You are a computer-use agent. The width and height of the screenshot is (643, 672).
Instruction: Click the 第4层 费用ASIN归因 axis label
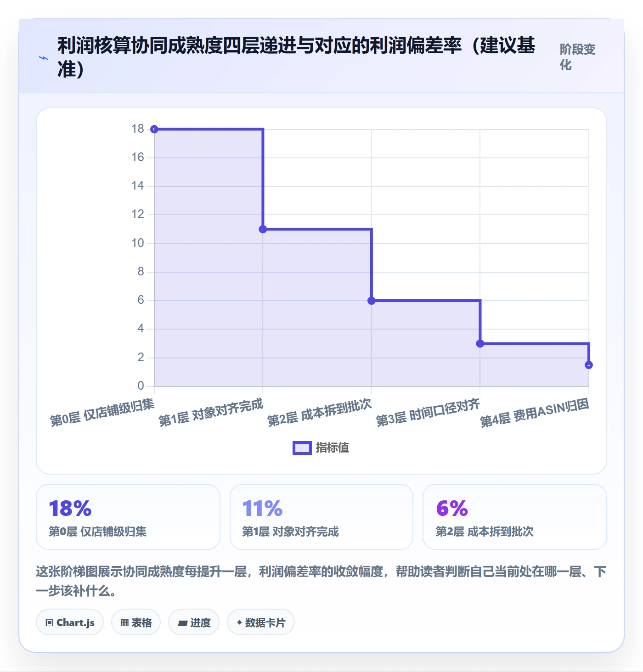coord(535,413)
